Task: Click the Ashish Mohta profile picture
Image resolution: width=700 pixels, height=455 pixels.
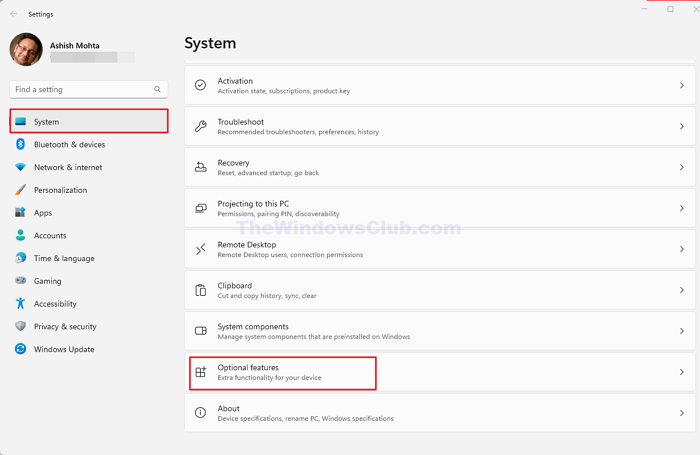Action: tap(27, 51)
